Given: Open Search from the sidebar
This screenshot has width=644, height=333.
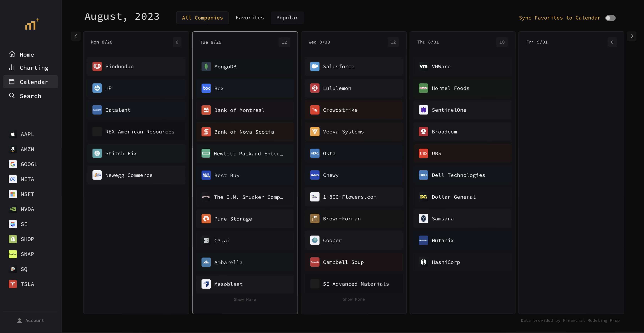Looking at the screenshot, I should pos(30,96).
